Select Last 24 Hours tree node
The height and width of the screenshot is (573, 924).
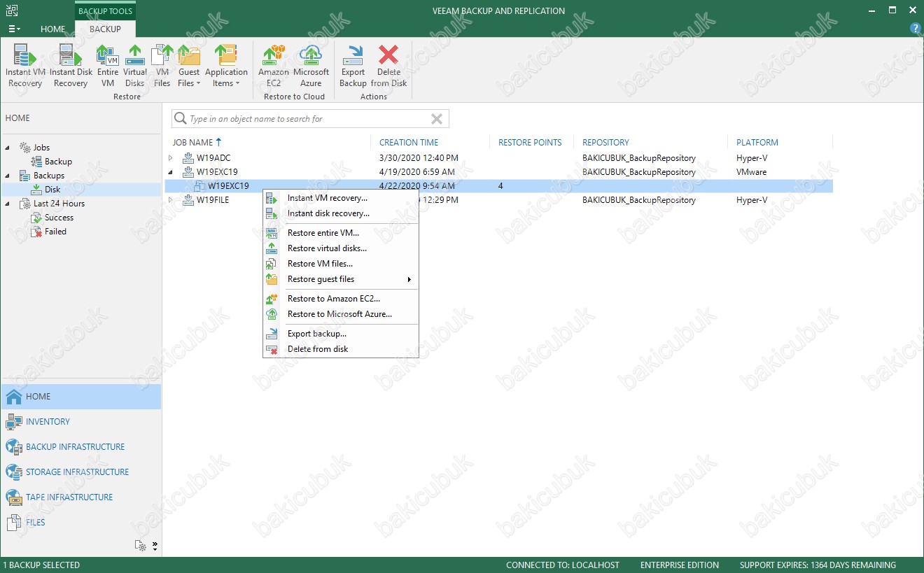pyautogui.click(x=59, y=204)
